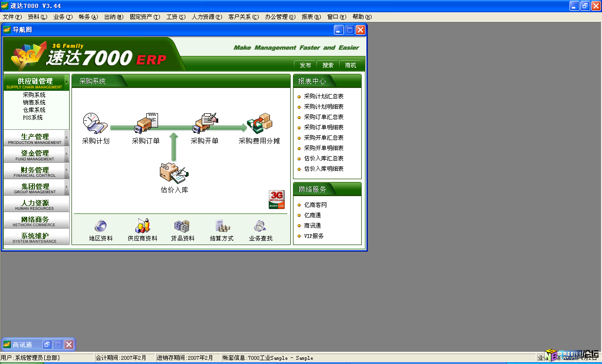Image resolution: width=602 pixels, height=364 pixels.
Task: Open the 固定资产 menu
Action: (145, 17)
